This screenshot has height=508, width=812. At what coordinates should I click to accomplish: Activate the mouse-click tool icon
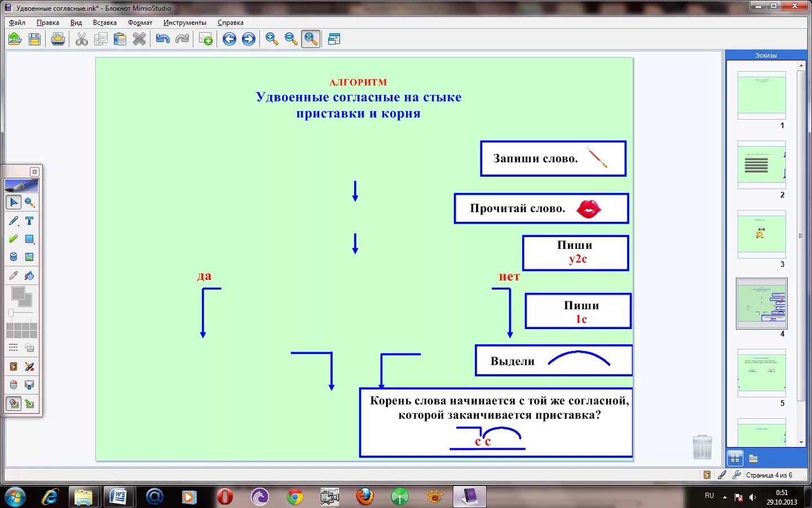click(x=14, y=385)
